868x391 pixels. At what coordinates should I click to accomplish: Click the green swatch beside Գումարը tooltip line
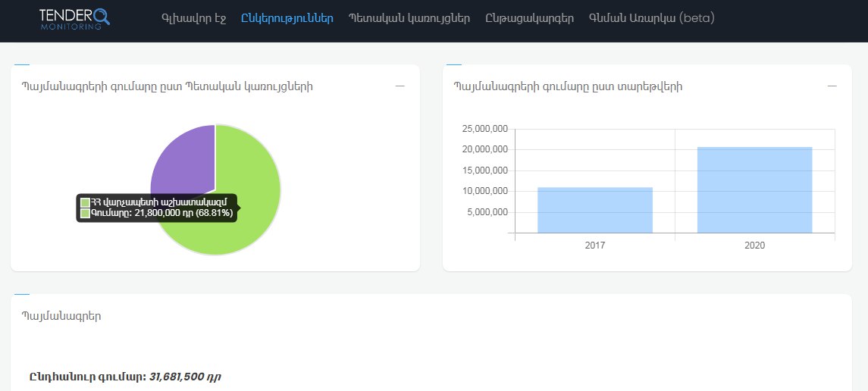coord(86,214)
